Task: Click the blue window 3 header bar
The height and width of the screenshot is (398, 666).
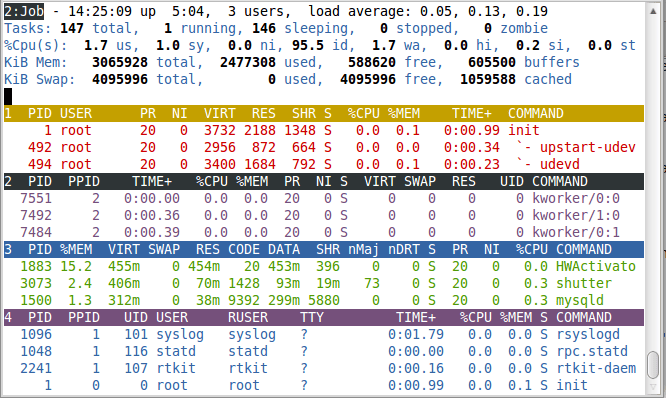Action: tap(324, 249)
